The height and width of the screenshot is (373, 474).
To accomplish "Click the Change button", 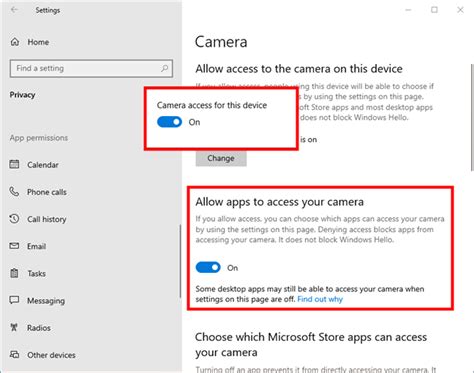I will 221,158.
